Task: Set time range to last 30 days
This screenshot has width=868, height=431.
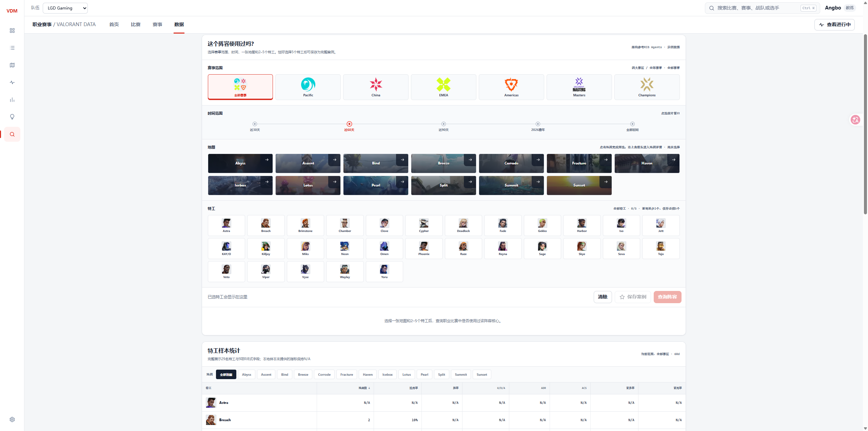Action: [255, 126]
